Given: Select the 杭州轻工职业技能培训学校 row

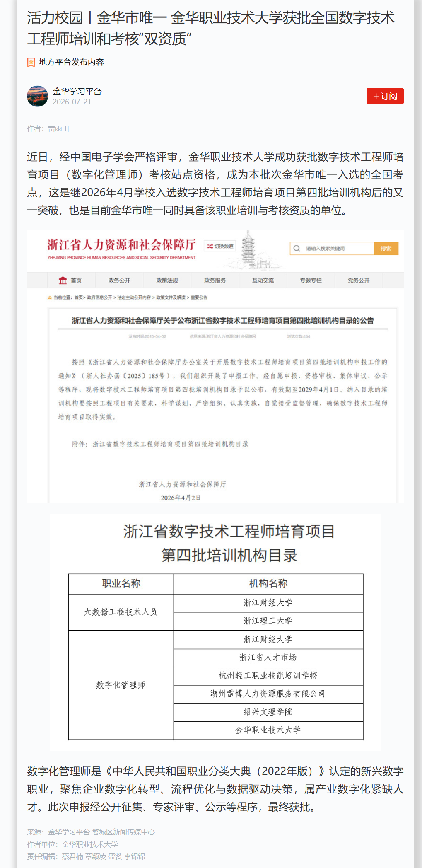Looking at the screenshot, I should tap(268, 676).
